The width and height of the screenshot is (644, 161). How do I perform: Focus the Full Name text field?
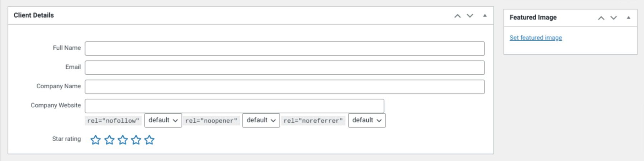(x=284, y=49)
